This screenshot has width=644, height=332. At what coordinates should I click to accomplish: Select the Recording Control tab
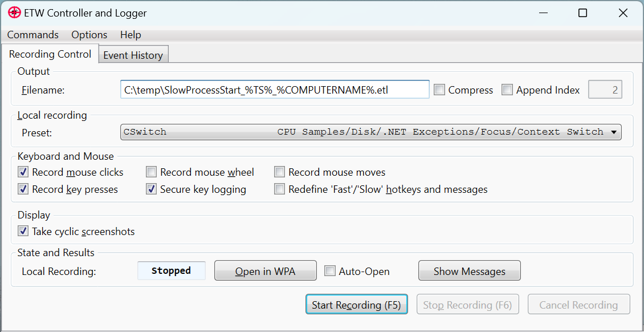50,54
